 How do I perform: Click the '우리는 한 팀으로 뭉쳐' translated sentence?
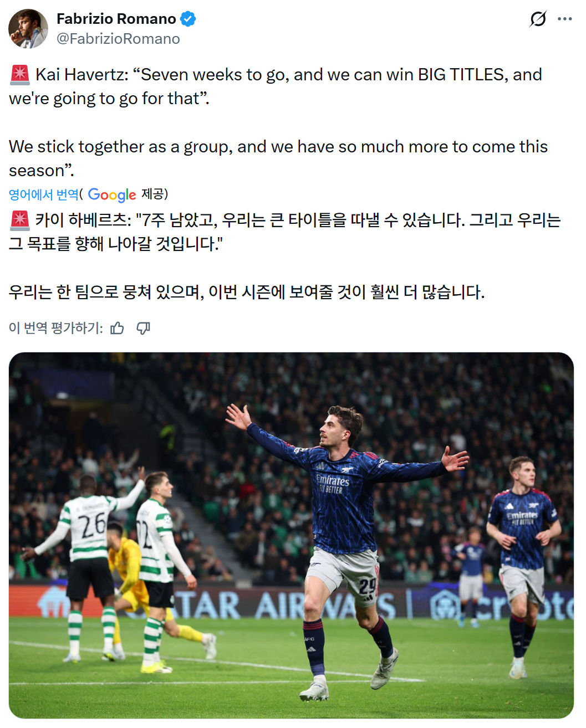coord(247,292)
